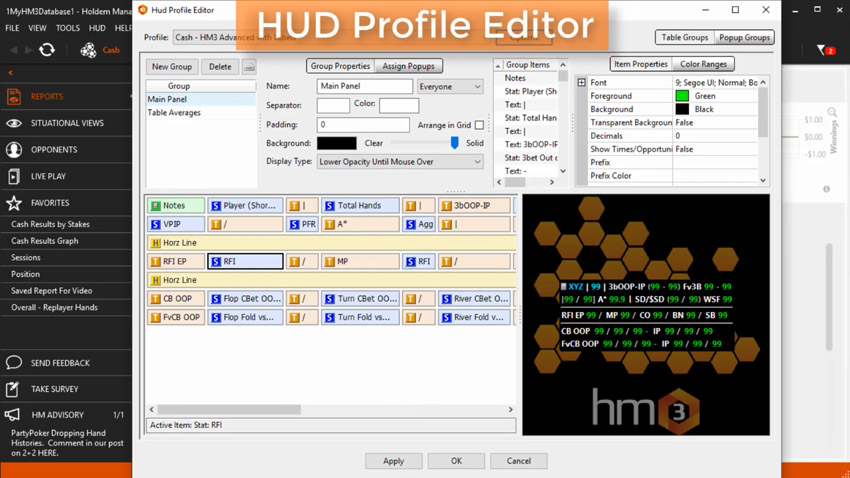Image resolution: width=850 pixels, height=478 pixels.
Task: Select the RFI EP text item
Action: (x=176, y=261)
